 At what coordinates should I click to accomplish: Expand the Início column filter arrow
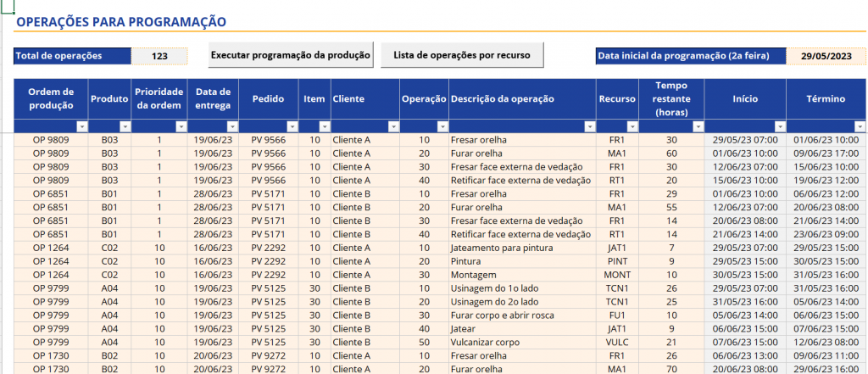tap(778, 126)
